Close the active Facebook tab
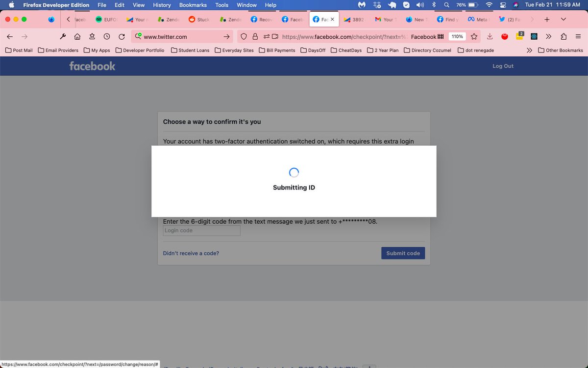Viewport: 588px width, 368px height. click(332, 20)
